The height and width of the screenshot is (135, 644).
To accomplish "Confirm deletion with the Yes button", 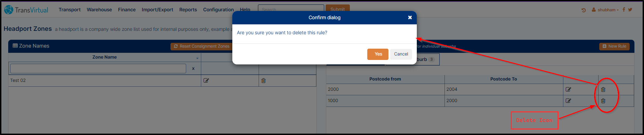I will [x=378, y=54].
